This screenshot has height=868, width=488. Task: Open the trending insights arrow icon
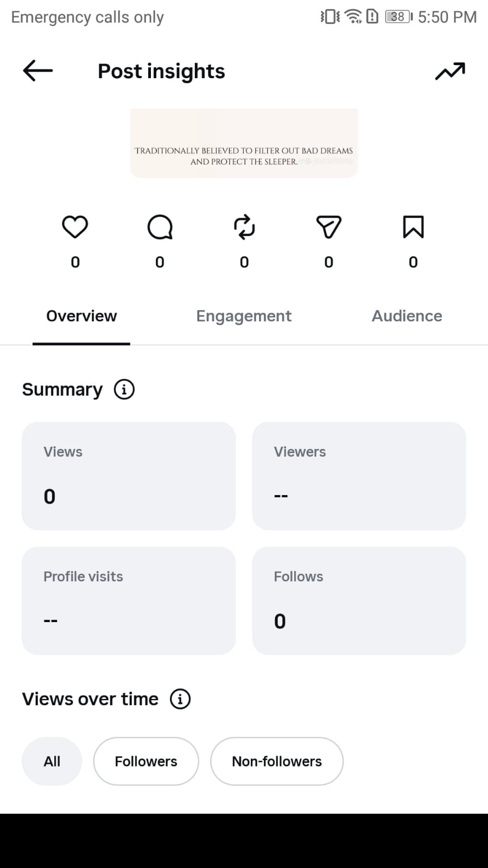(450, 71)
